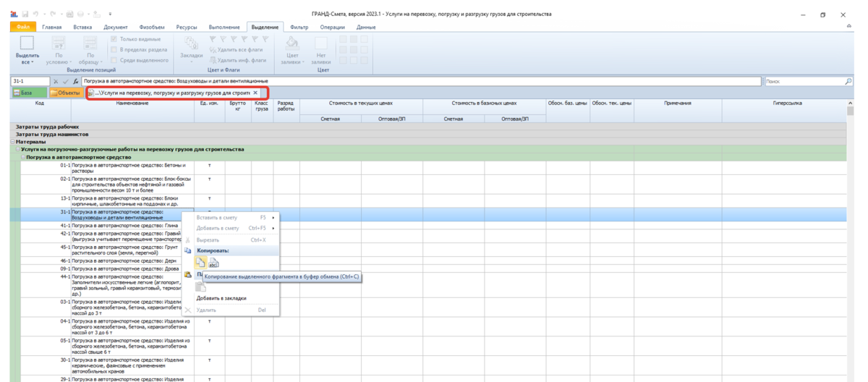Click Удалить инф. флаги

237,60
